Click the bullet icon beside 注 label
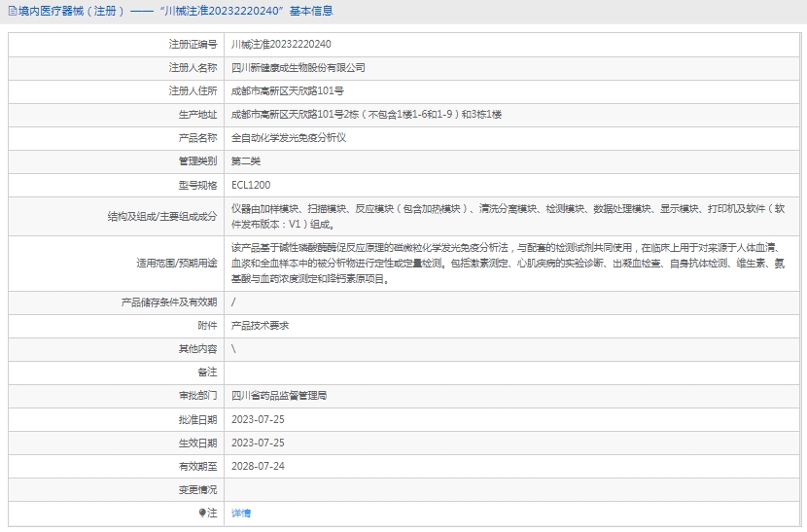 tap(202, 513)
